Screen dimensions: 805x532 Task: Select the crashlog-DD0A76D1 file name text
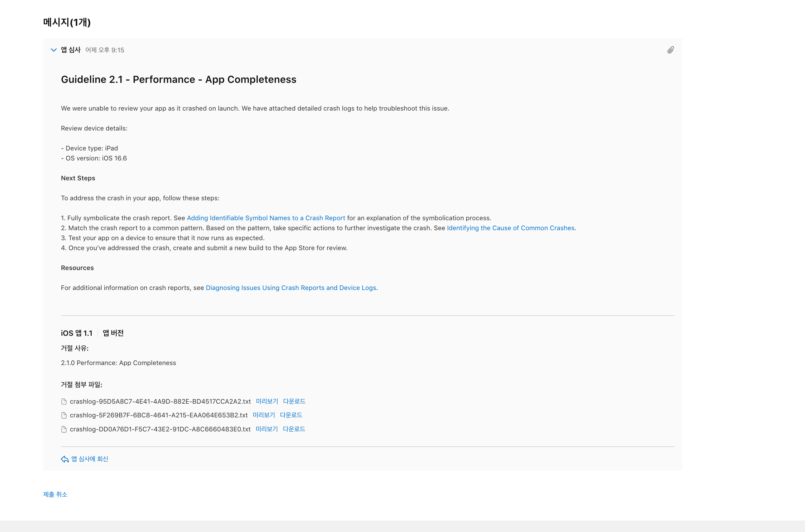160,429
